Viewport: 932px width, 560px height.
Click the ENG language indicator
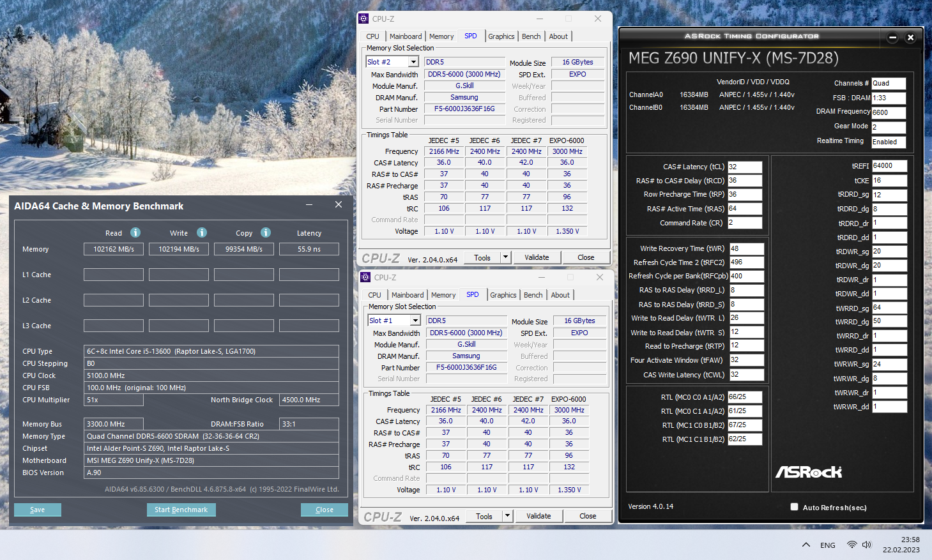pos(828,545)
